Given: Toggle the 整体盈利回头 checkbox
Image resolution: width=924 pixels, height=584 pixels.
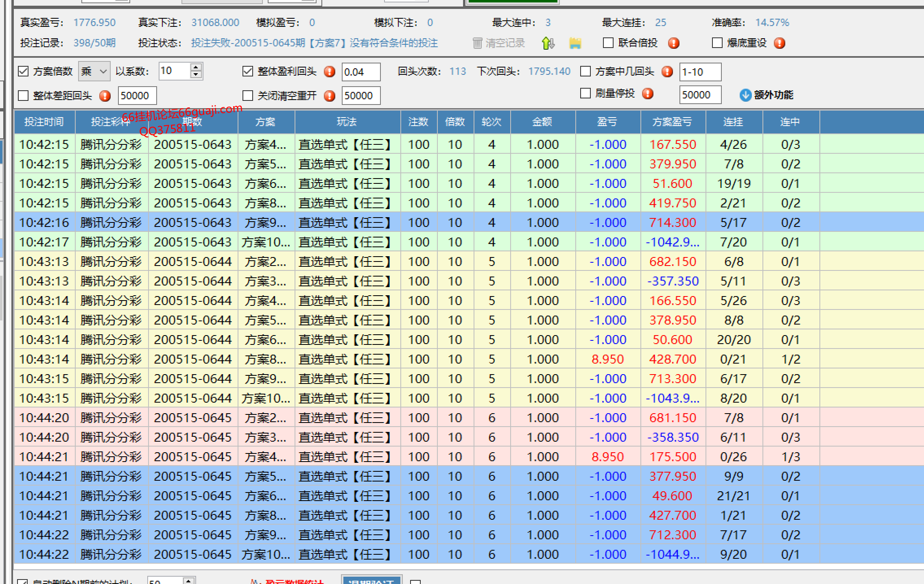Looking at the screenshot, I should coord(248,72).
